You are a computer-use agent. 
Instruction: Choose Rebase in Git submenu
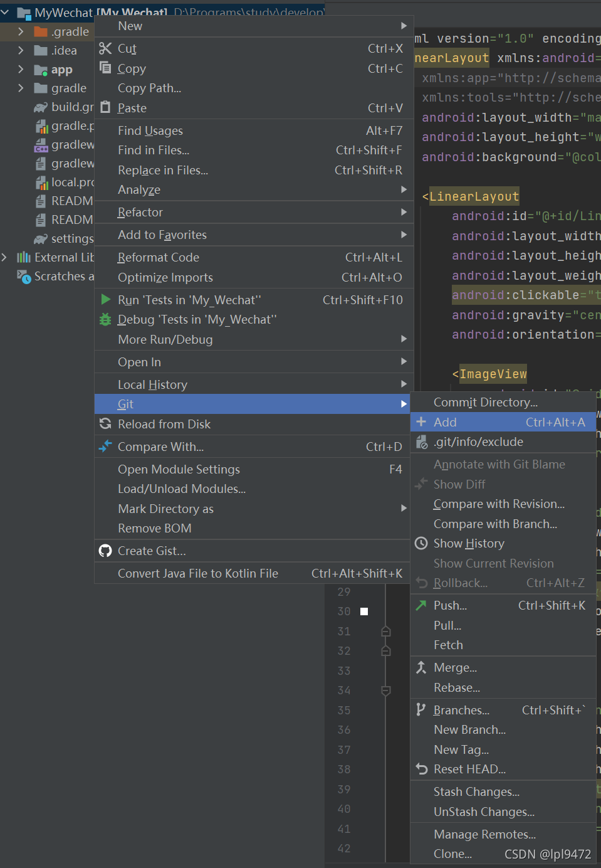tap(503, 687)
